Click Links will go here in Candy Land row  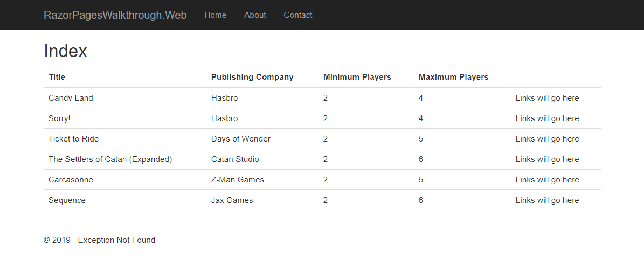click(547, 98)
